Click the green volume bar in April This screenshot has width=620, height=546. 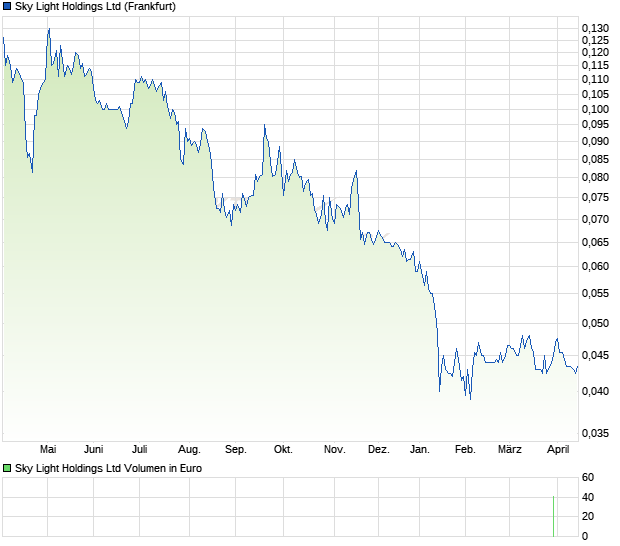point(554,516)
